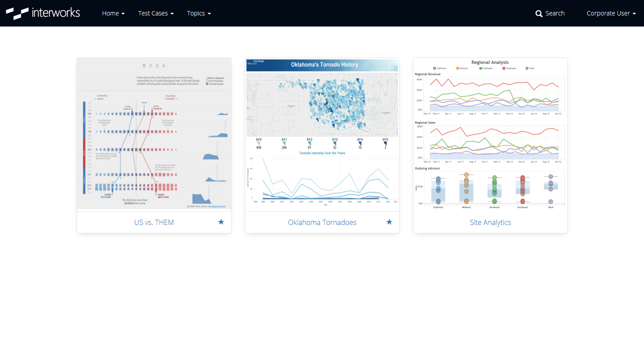
Task: Open the Topics dropdown
Action: (199, 13)
